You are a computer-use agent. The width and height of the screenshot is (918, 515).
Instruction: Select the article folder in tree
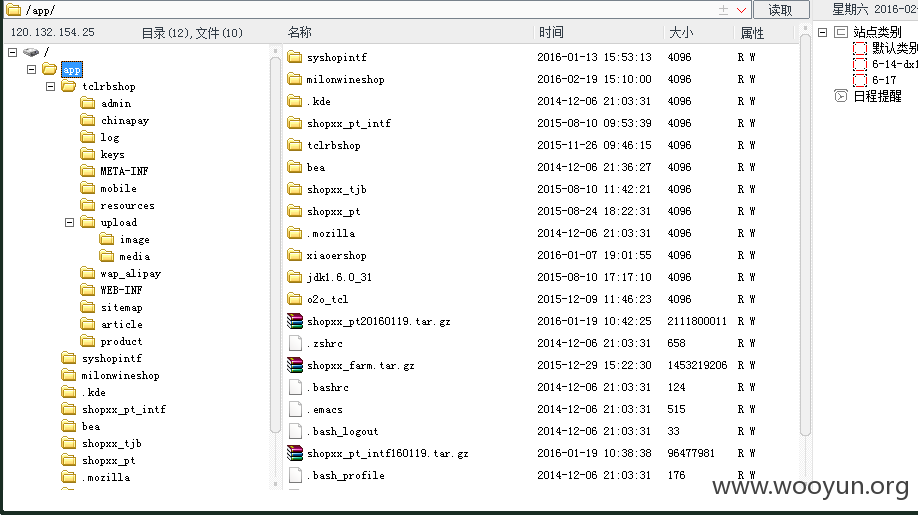pos(121,324)
